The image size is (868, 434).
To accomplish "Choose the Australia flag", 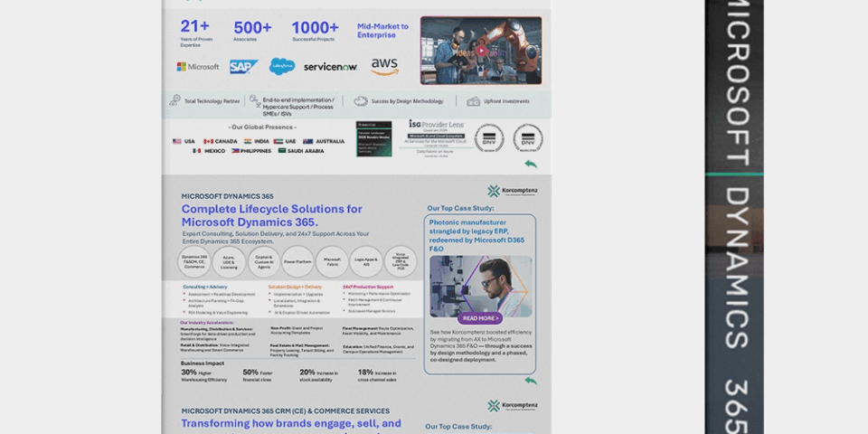I will 307,141.
